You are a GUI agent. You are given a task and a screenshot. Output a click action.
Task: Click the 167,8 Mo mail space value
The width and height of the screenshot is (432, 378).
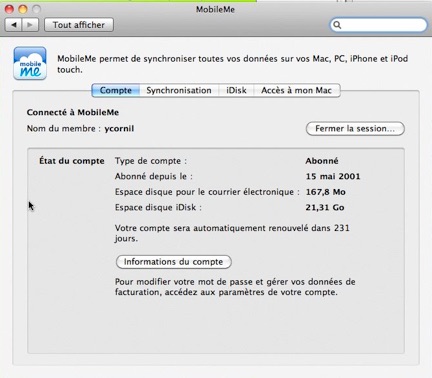click(x=325, y=192)
